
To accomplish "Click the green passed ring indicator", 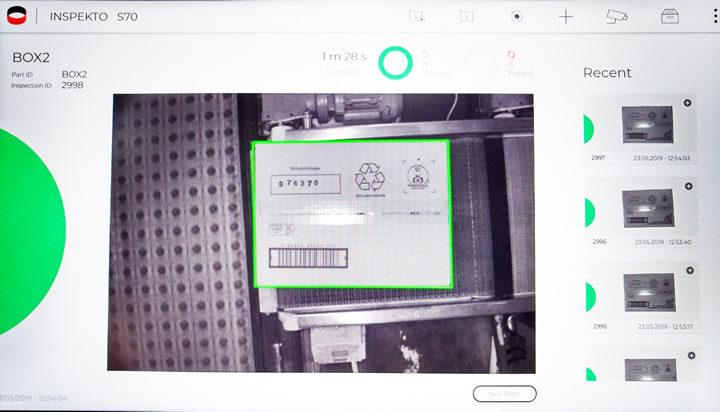I will pyautogui.click(x=395, y=63).
